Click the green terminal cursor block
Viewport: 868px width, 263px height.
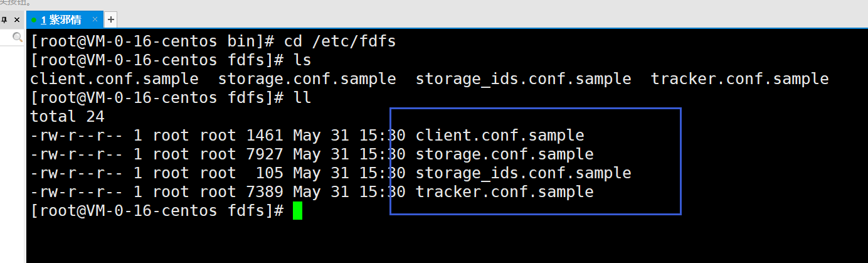tap(297, 210)
